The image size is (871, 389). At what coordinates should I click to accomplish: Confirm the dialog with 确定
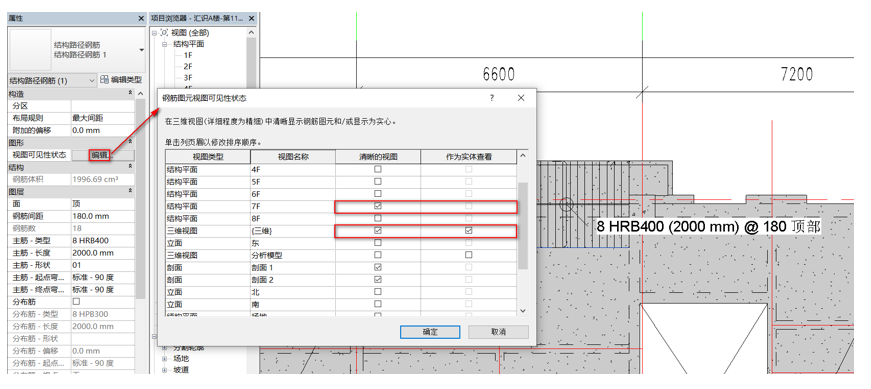pyautogui.click(x=430, y=332)
